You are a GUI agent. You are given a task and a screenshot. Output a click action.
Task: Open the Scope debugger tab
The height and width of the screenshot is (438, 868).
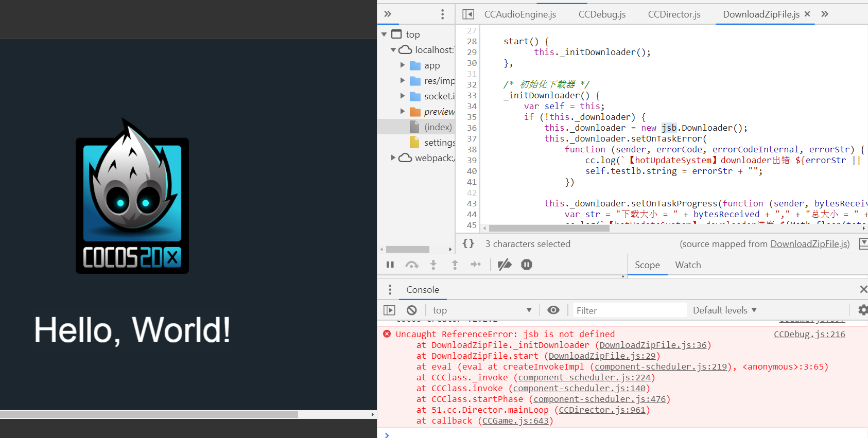click(x=647, y=265)
